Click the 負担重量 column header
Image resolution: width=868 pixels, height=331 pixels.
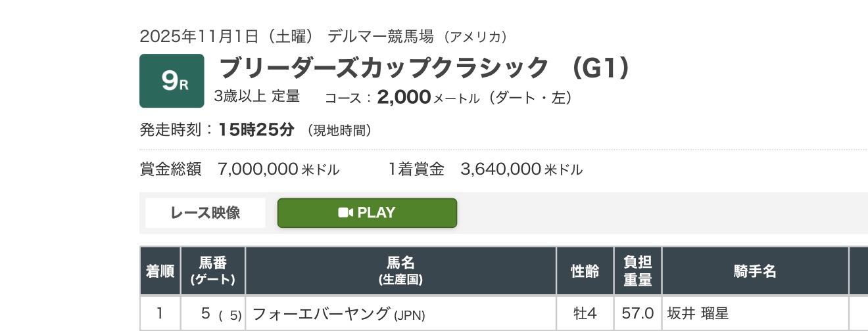click(637, 271)
